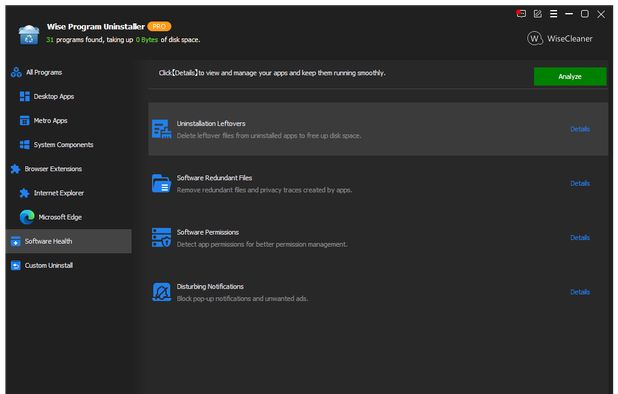This screenshot has height=394, width=618.
Task: Click 'Detect app permissions' description text
Action: click(262, 244)
